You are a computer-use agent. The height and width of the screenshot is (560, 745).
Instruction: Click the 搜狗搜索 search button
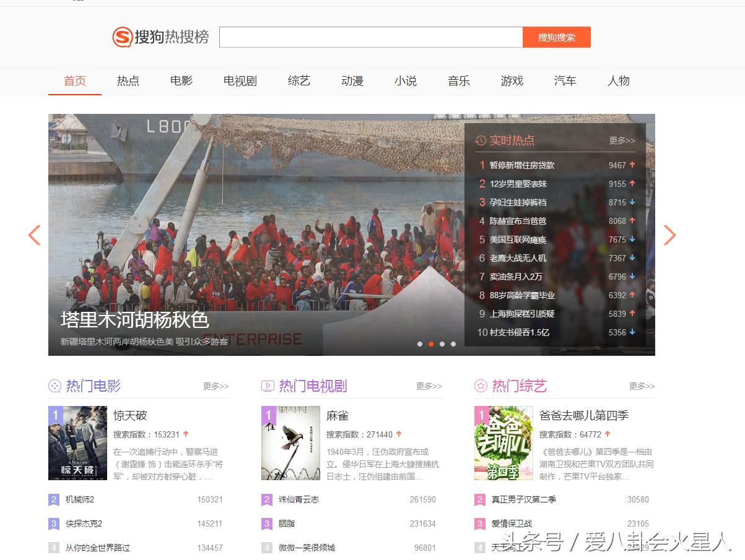click(x=556, y=37)
